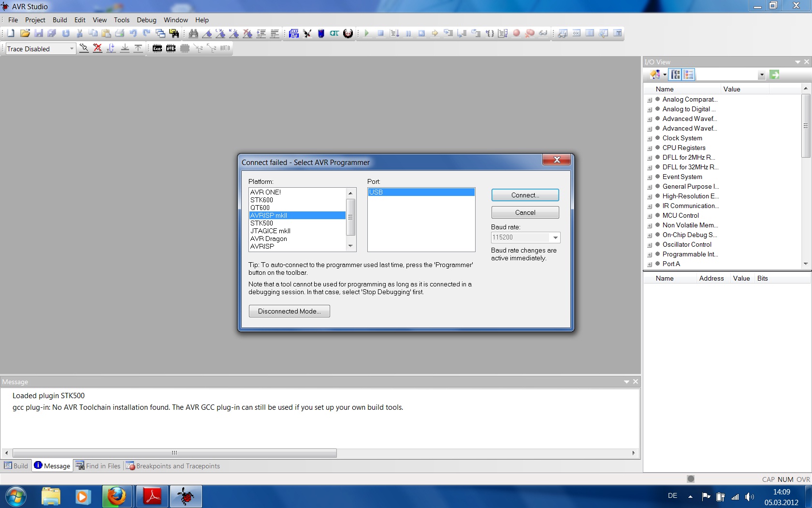Click the Remove All Breakpoints icon
The width and height of the screenshot is (812, 508).
coord(530,33)
